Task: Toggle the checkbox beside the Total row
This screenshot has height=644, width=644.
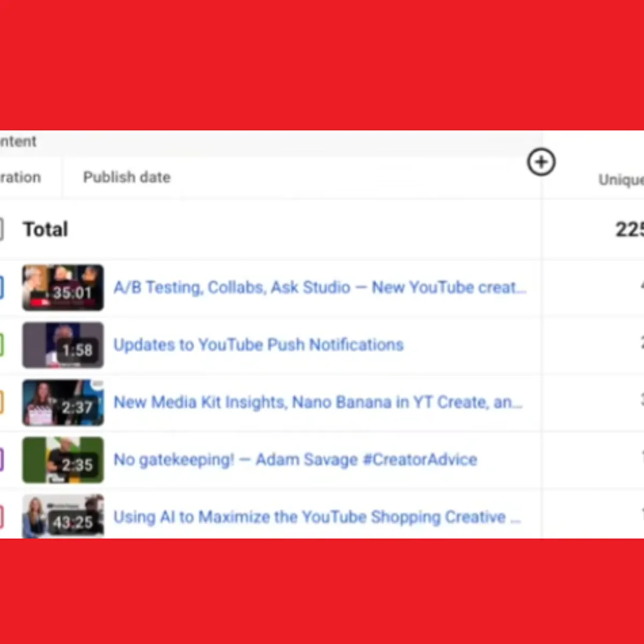Action: (2, 229)
